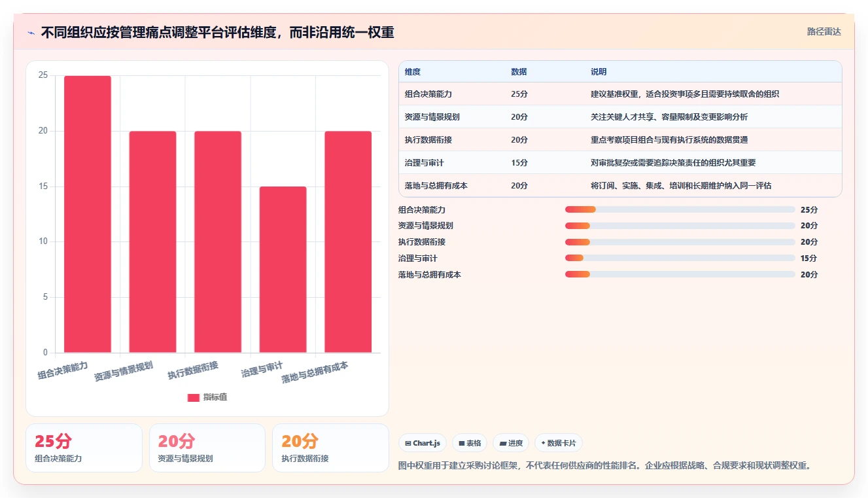Screen dimensions: 868x498
Task: Click the 数据 column header
Action: (x=519, y=71)
